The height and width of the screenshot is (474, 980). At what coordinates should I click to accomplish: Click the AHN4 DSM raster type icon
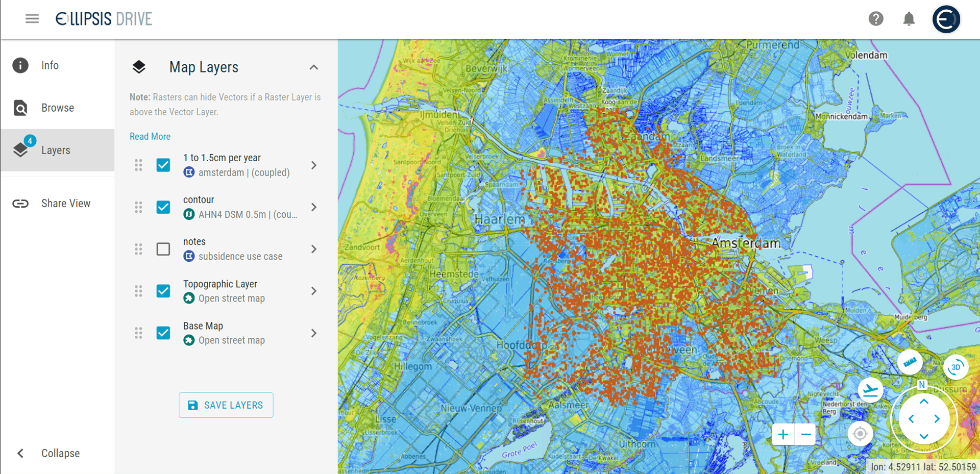(x=189, y=214)
